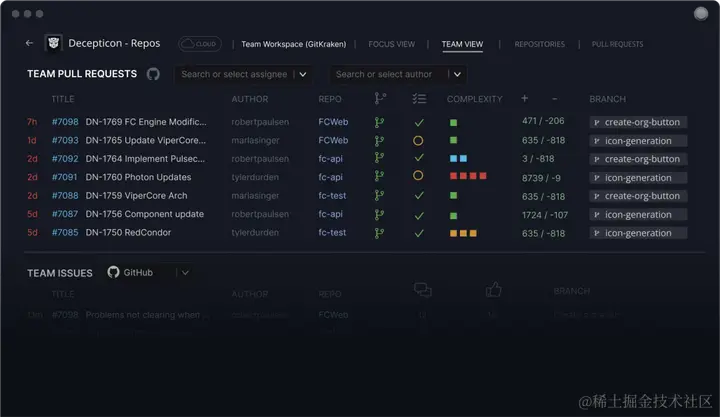Screen dimensions: 720x417
Task: Click the green checkmark in #7098 row
Action: 419,123
